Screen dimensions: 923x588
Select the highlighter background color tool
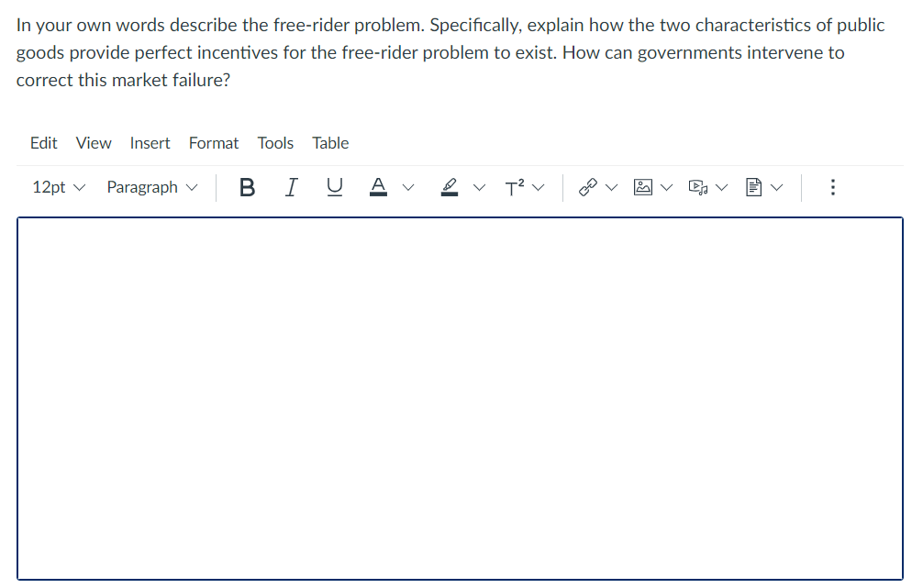[449, 186]
